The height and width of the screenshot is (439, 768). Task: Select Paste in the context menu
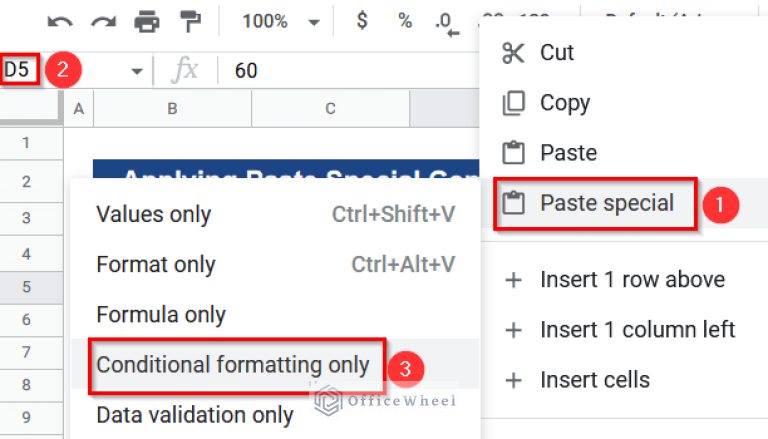coord(568,153)
